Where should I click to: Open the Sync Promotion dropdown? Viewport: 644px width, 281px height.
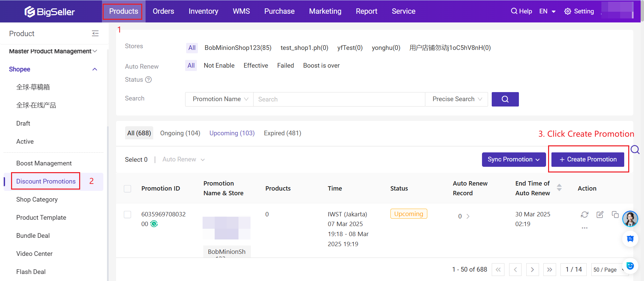(514, 159)
